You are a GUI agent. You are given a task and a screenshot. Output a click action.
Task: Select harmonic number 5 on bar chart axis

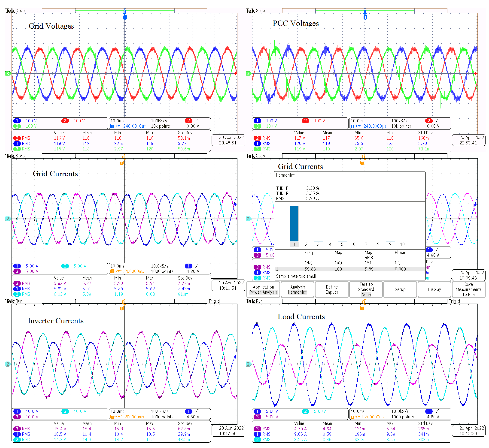click(x=342, y=244)
